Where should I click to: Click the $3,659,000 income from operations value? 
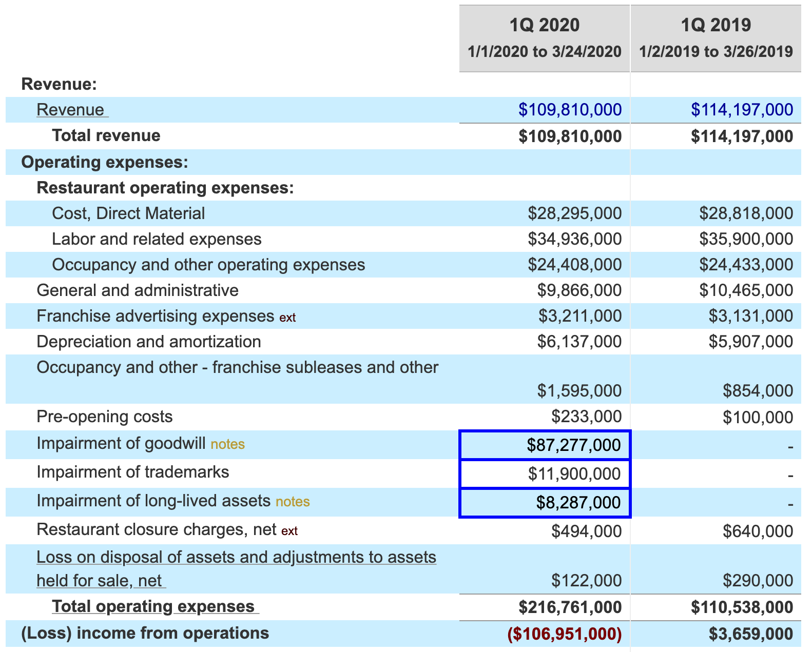coord(750,634)
